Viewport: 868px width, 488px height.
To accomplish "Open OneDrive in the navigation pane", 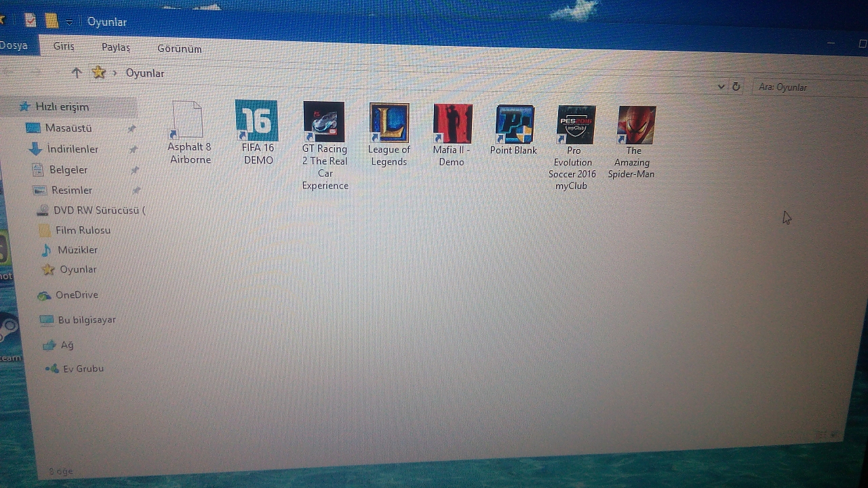I will tap(68, 295).
